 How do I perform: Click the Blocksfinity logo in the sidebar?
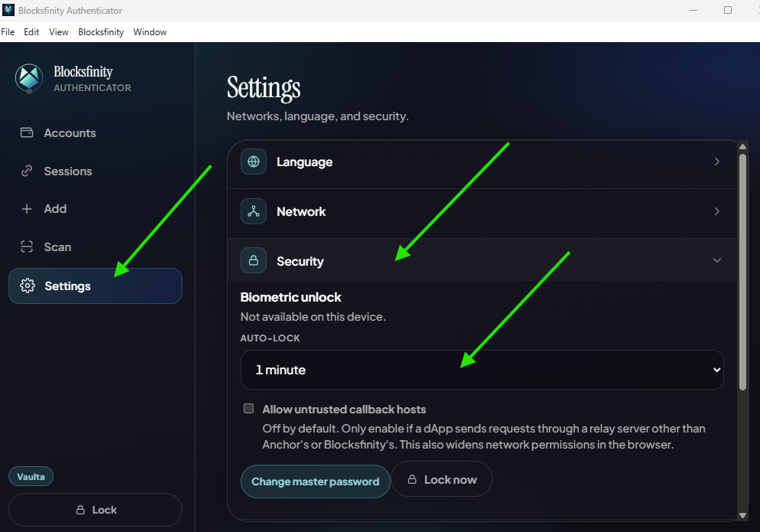[29, 78]
